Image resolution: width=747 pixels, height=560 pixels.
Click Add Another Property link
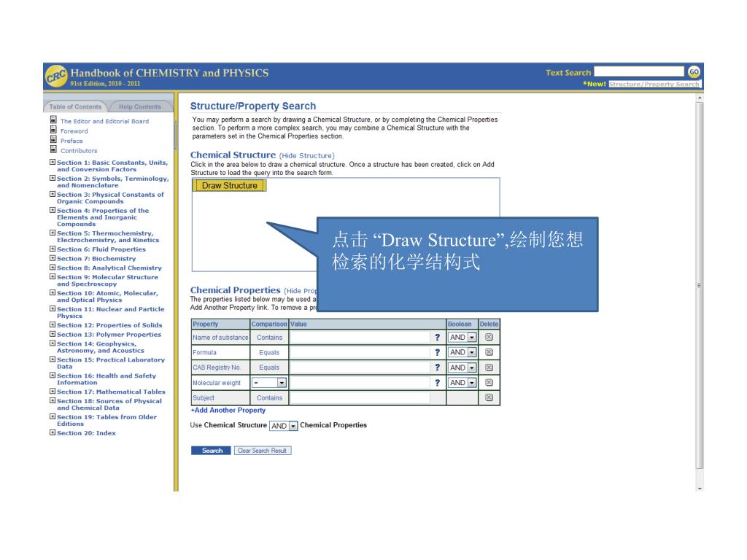(228, 410)
